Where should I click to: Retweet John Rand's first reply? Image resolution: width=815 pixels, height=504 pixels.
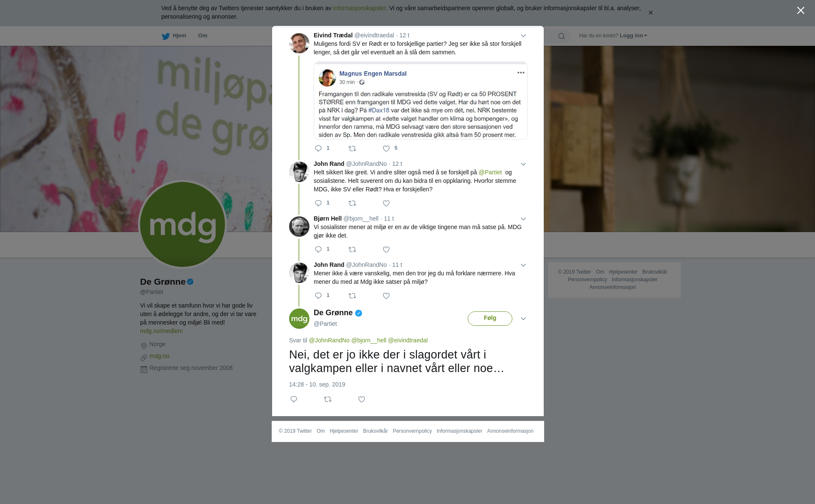[352, 203]
